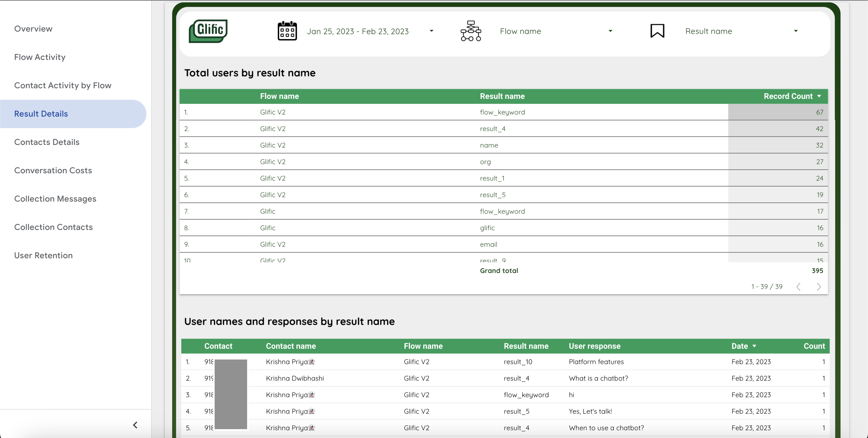Select the Result Details page
The height and width of the screenshot is (438, 868).
(73, 114)
